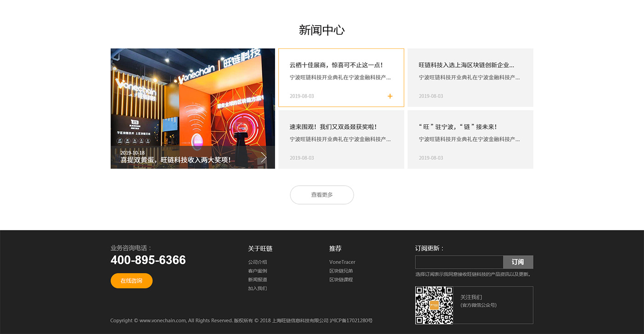Click the headline 喜提双黄蛋，旺链科技收入两大奖项
Screen dimensions: 644x334
coord(175,160)
